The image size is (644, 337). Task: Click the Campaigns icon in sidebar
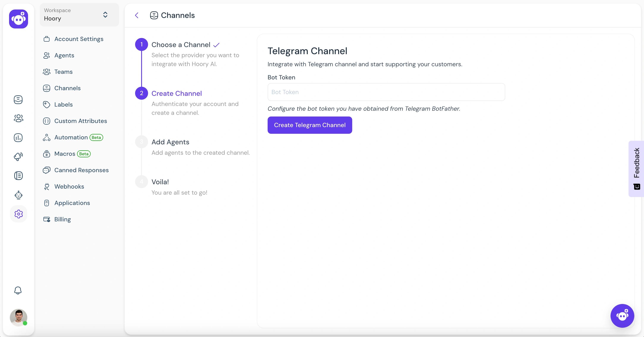coord(18,156)
